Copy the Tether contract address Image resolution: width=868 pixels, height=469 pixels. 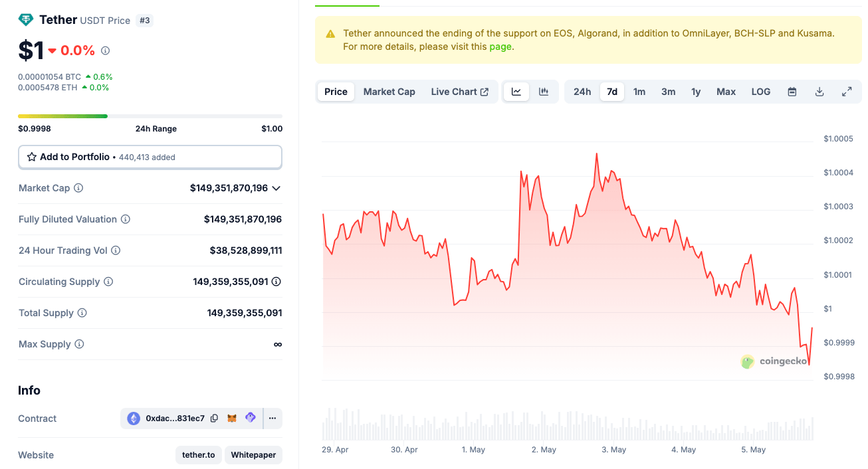[214, 419]
